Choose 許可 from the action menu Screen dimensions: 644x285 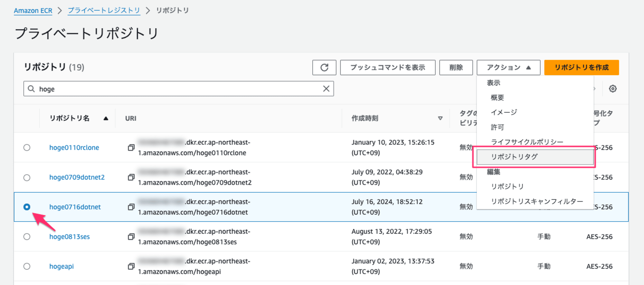pos(535,127)
